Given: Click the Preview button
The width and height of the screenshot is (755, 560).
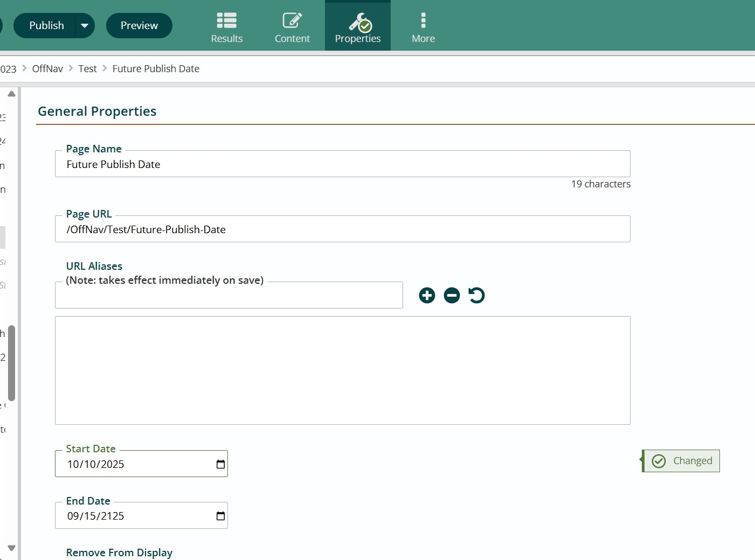Looking at the screenshot, I should (138, 25).
